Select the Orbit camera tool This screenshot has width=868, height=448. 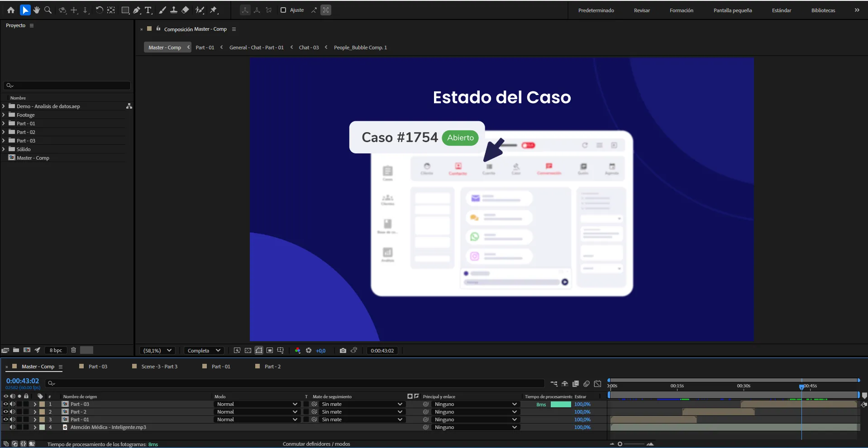(x=62, y=10)
